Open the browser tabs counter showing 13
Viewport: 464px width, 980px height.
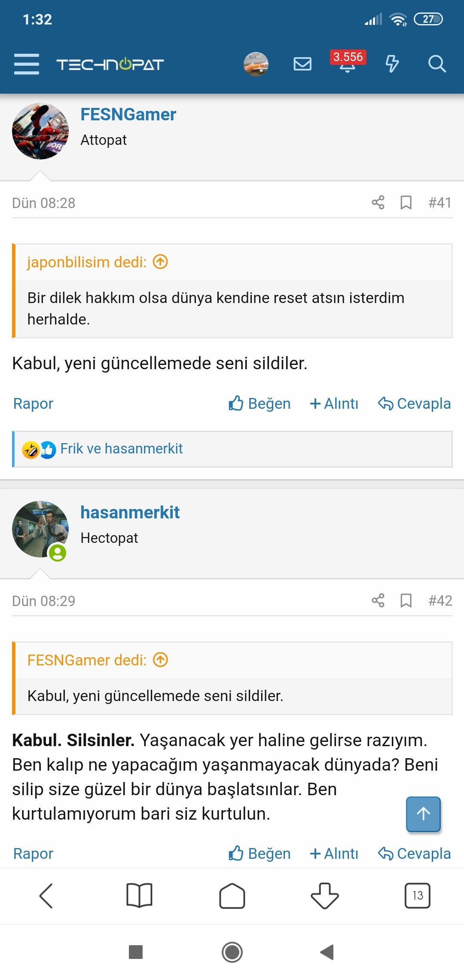pos(417,896)
